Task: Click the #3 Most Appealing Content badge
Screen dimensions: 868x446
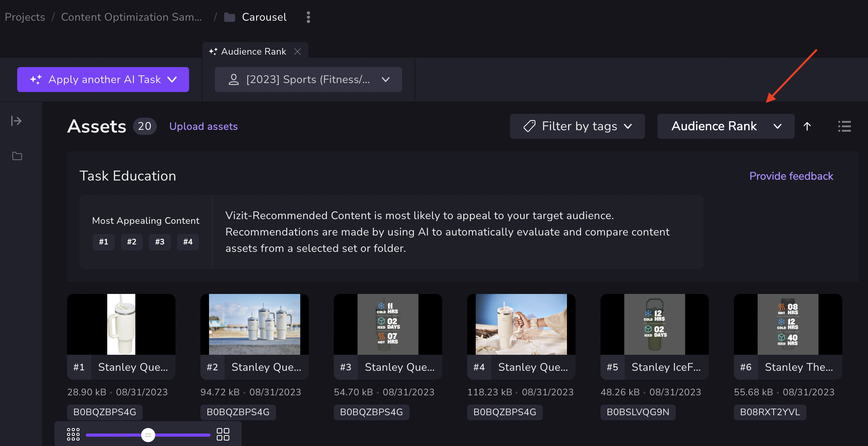Action: pyautogui.click(x=159, y=242)
